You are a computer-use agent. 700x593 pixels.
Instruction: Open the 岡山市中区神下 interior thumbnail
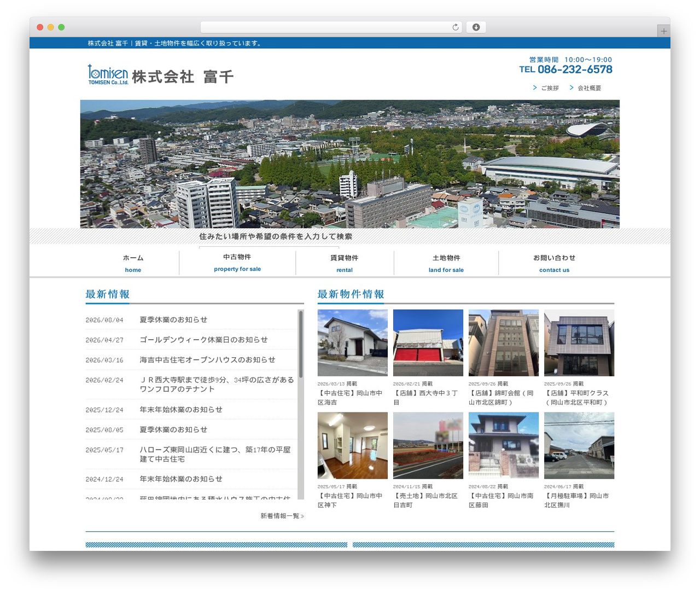[x=353, y=446]
